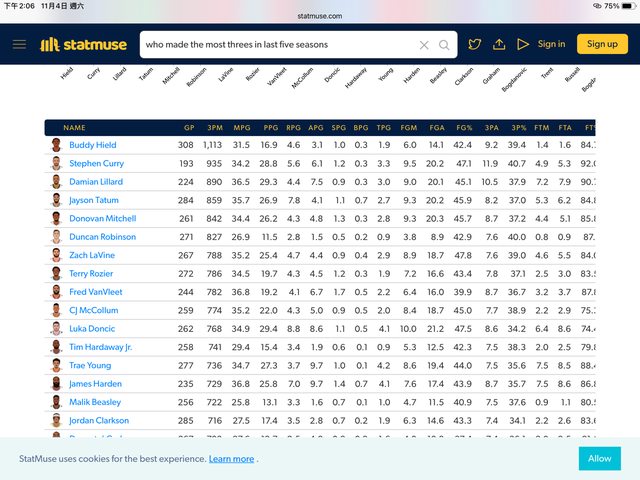Screen dimensions: 640x480
Task: Click Luka Doncic's player avatar
Action: tap(57, 329)
